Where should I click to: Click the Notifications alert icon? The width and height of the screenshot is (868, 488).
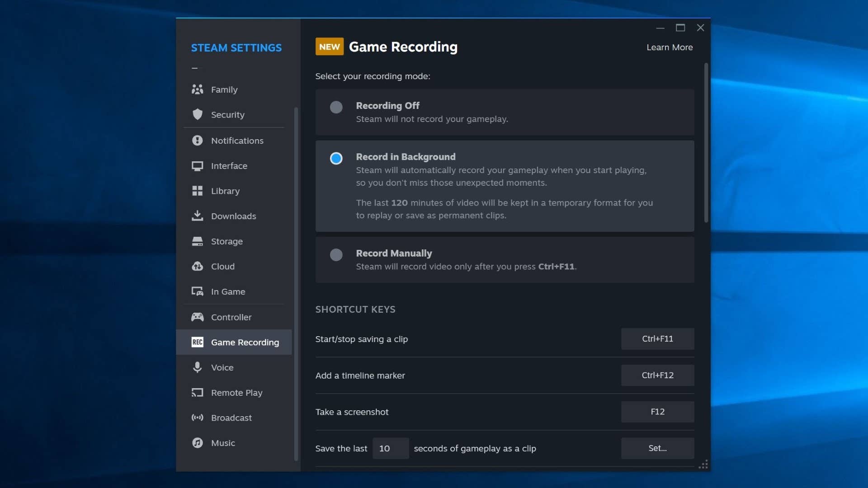pyautogui.click(x=197, y=141)
